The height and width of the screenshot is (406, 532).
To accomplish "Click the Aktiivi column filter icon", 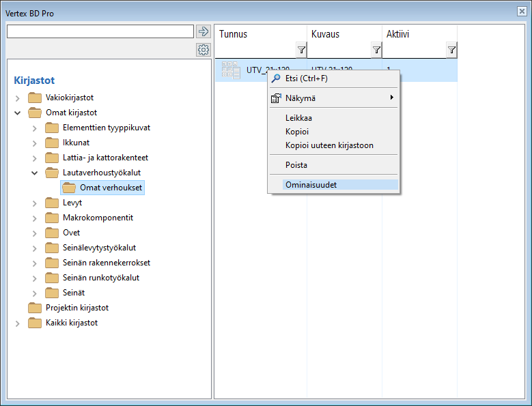I will [x=451, y=50].
